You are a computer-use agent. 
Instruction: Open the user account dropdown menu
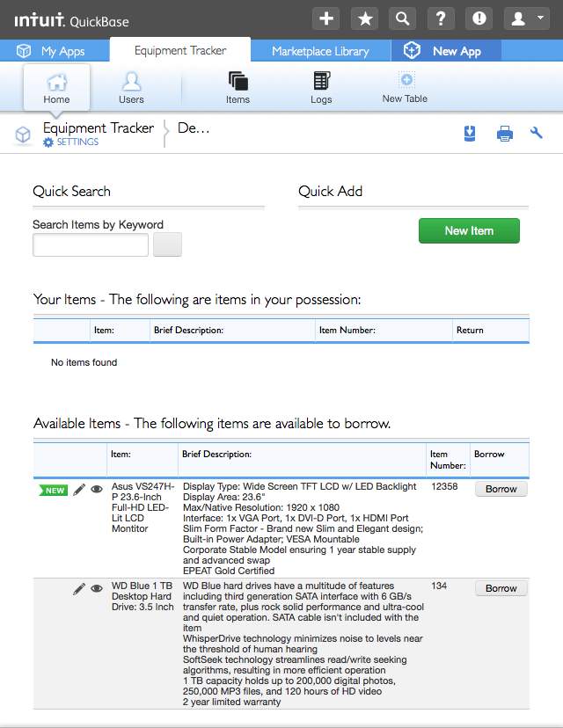click(526, 18)
